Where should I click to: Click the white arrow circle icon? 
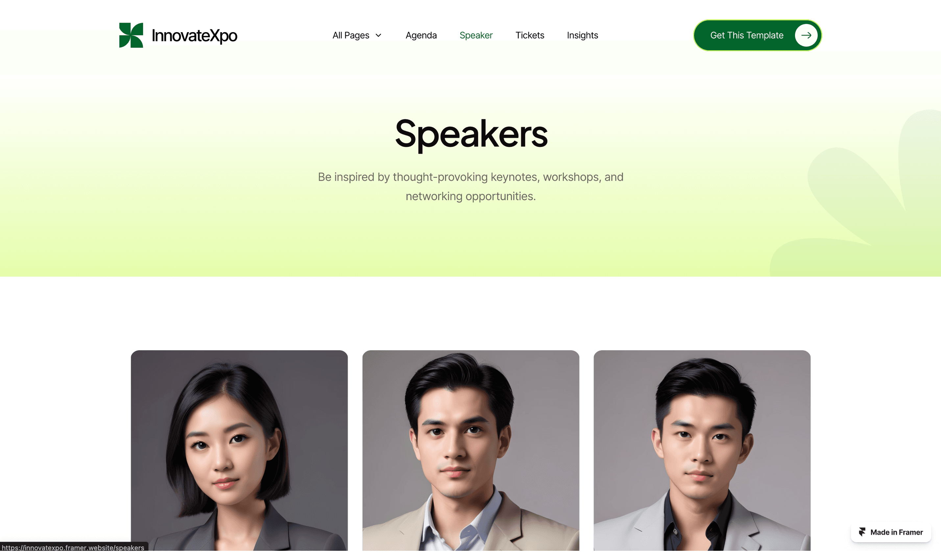(806, 35)
